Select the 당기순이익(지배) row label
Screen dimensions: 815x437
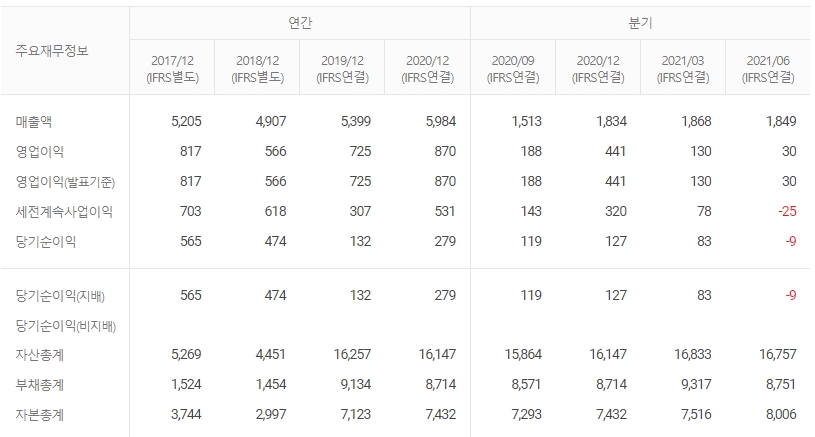(x=60, y=296)
